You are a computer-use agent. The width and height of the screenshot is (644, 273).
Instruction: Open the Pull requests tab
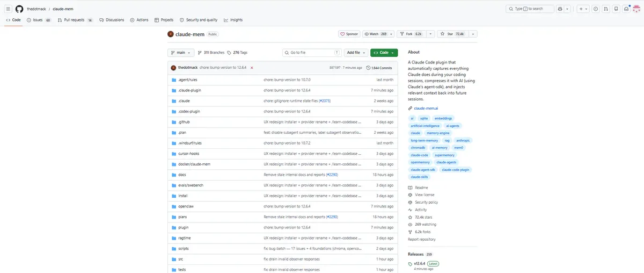[x=75, y=20]
